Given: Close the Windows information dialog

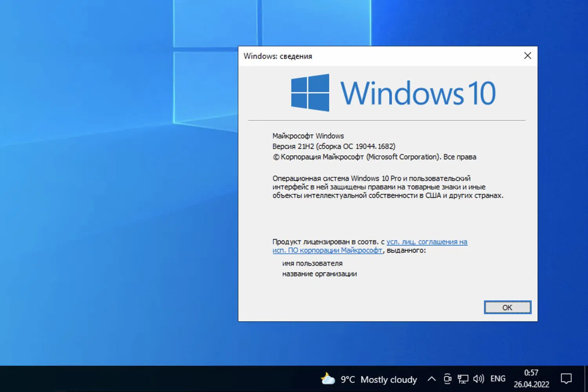Looking at the screenshot, I should (527, 56).
